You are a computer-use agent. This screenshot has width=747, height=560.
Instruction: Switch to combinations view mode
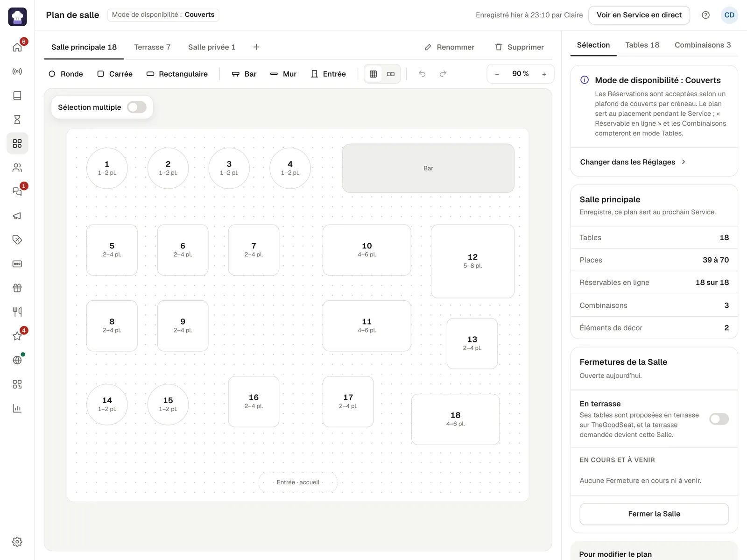pos(391,74)
